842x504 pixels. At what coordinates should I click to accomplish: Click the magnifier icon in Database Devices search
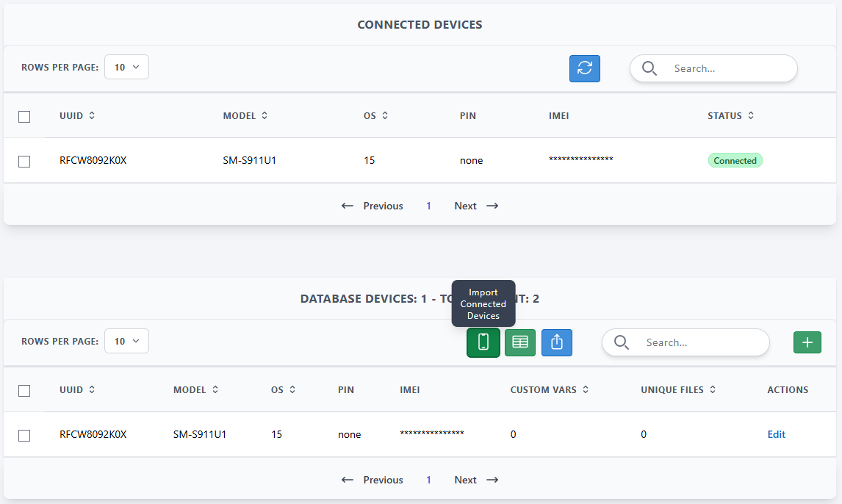click(622, 342)
